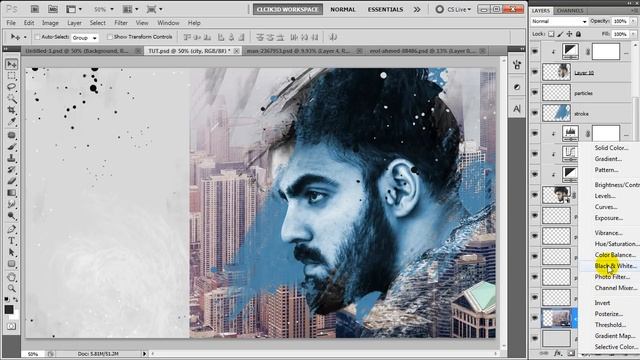Screen dimensions: 640x360
Task: Select the History Brush tool
Action: click(11, 169)
